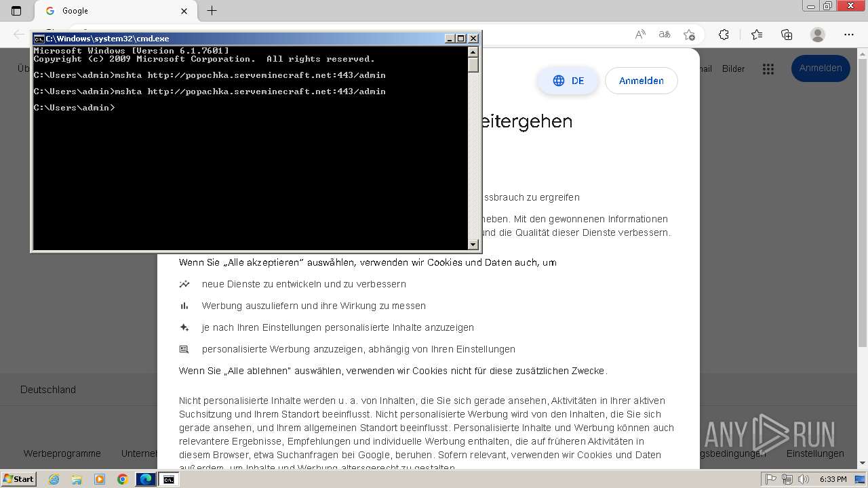This screenshot has width=868, height=488.
Task: Click the Deutschland footer text
Action: coord(48,390)
